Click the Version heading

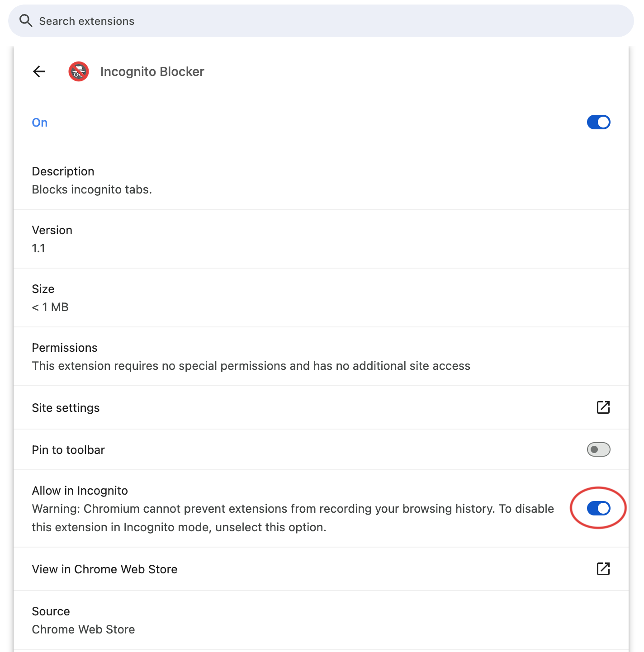tap(52, 230)
